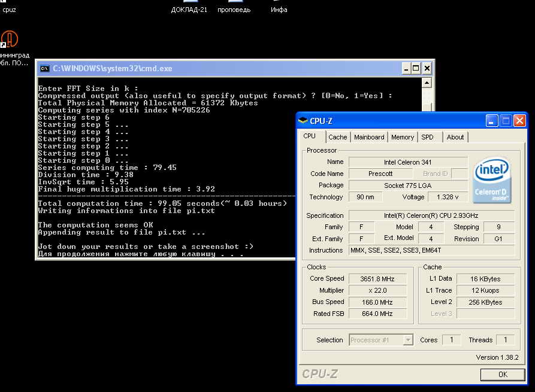The image size is (535, 392).
Task: Click the Level 2 value 256 KBytes
Action: click(x=485, y=302)
